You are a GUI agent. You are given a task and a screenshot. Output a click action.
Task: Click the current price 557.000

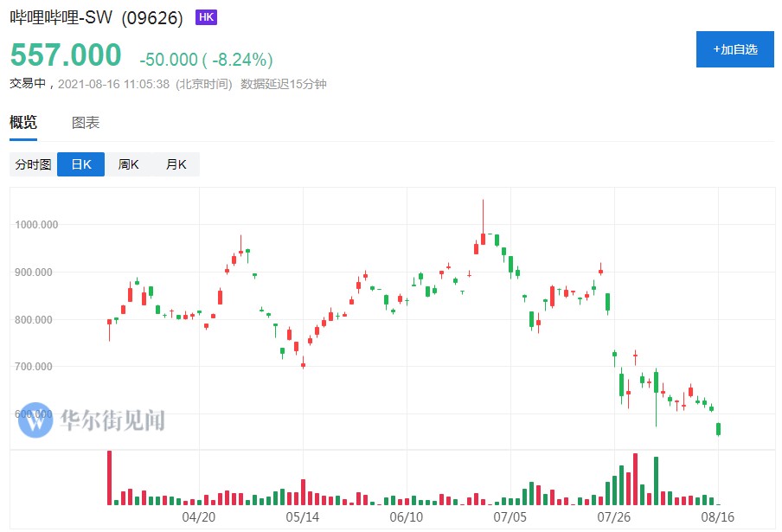tap(66, 55)
